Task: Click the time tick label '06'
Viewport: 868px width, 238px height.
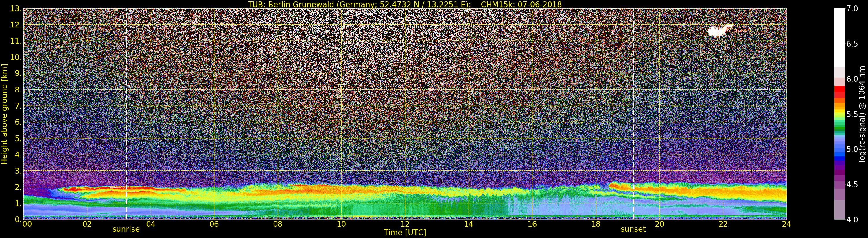Action: (214, 224)
